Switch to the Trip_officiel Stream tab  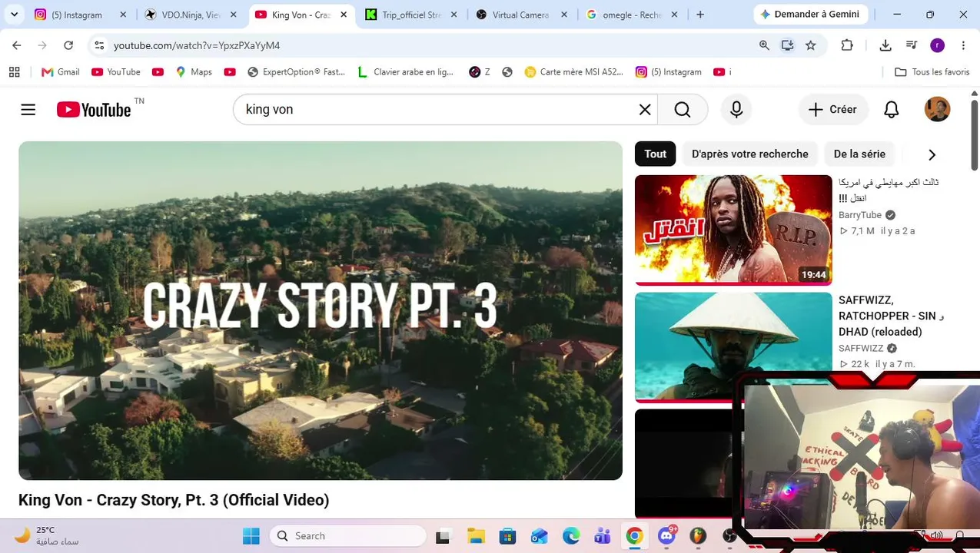tap(411, 15)
